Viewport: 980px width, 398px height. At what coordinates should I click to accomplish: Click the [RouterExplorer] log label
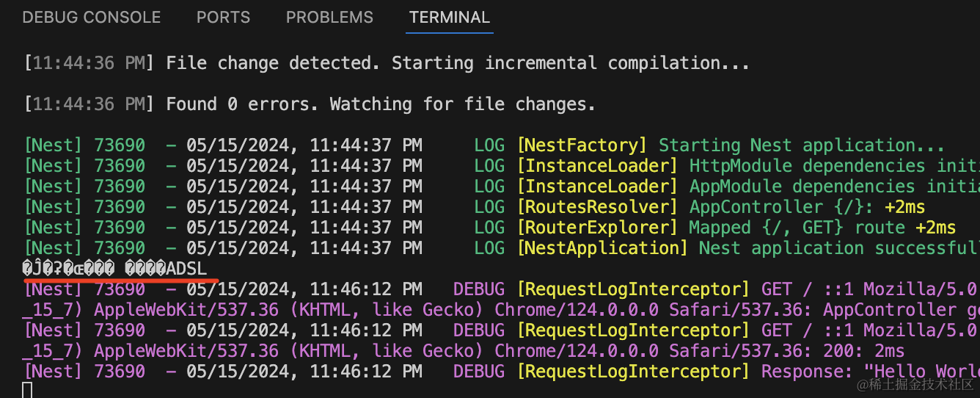(598, 228)
